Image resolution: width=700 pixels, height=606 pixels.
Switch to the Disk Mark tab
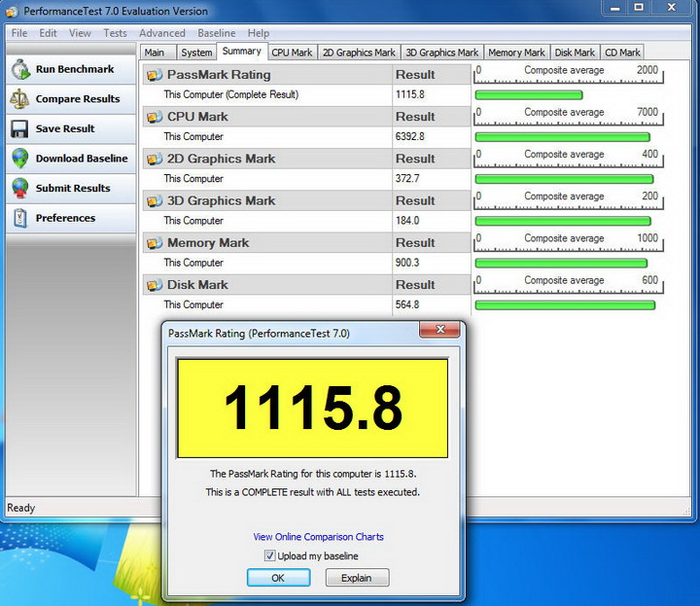point(575,53)
